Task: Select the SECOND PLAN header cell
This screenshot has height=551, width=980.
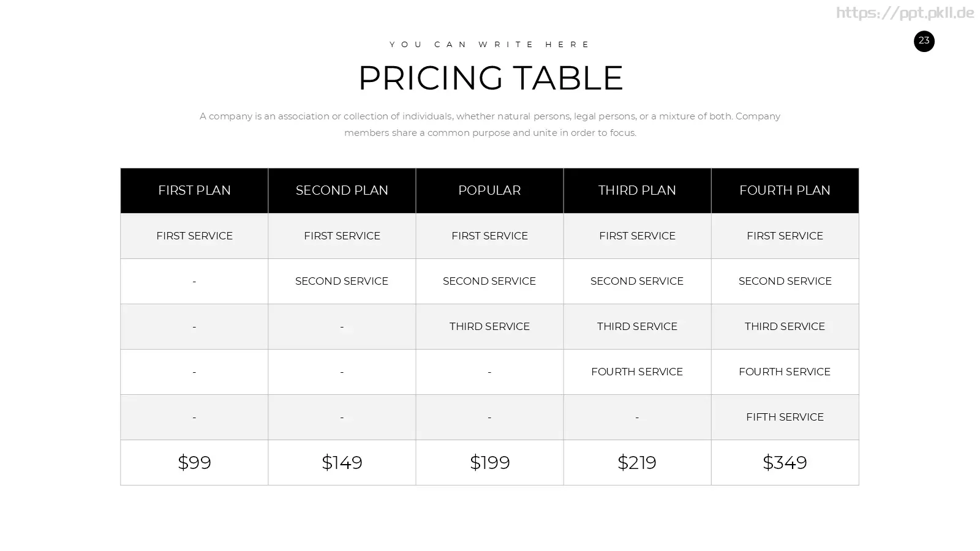Action: point(342,190)
